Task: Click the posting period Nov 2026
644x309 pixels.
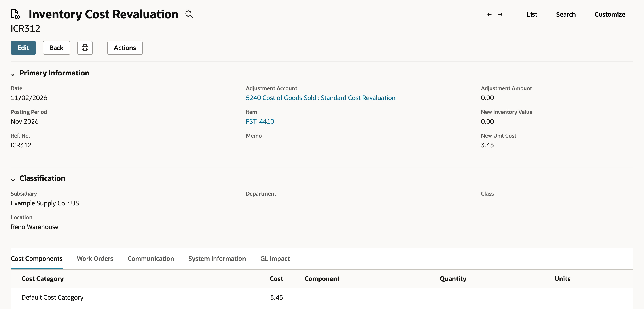Action: point(25,121)
